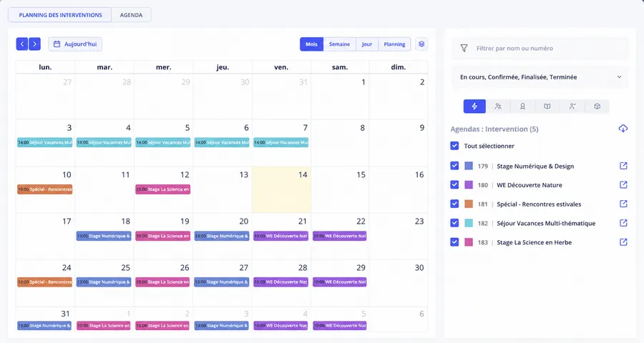Open Stage Numérique event on Thursday 20
This screenshot has width=644, height=343.
[x=222, y=236]
